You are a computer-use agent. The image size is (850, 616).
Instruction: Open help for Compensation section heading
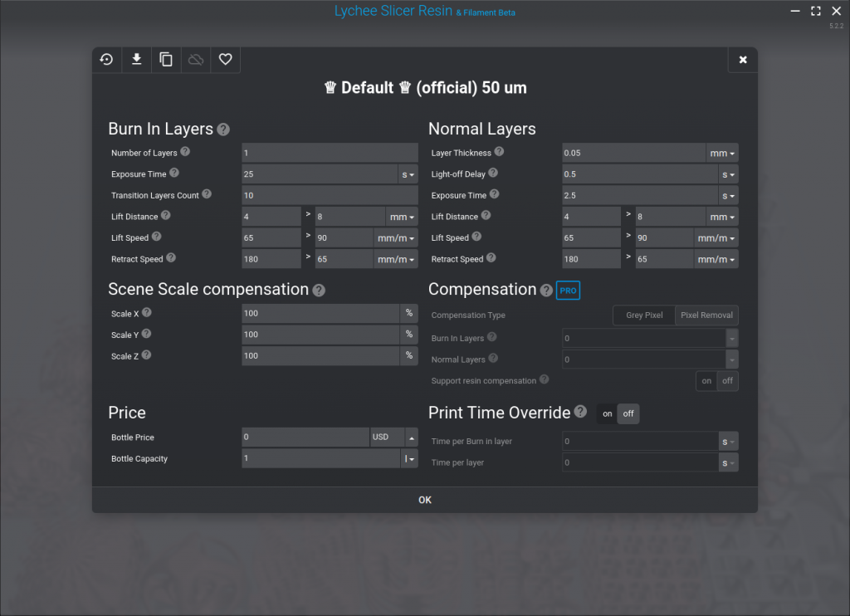[x=546, y=291]
